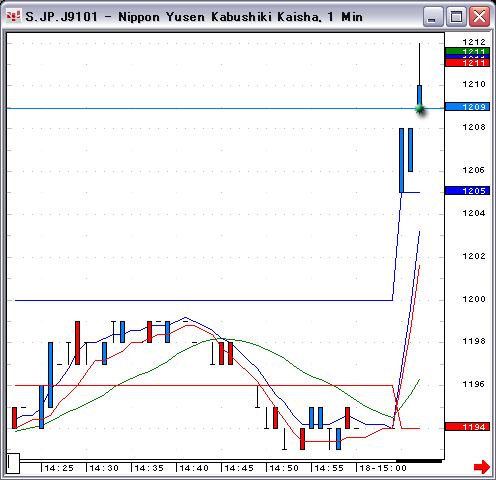
Task: Click the 1202 price scale label
Action: coord(474,256)
